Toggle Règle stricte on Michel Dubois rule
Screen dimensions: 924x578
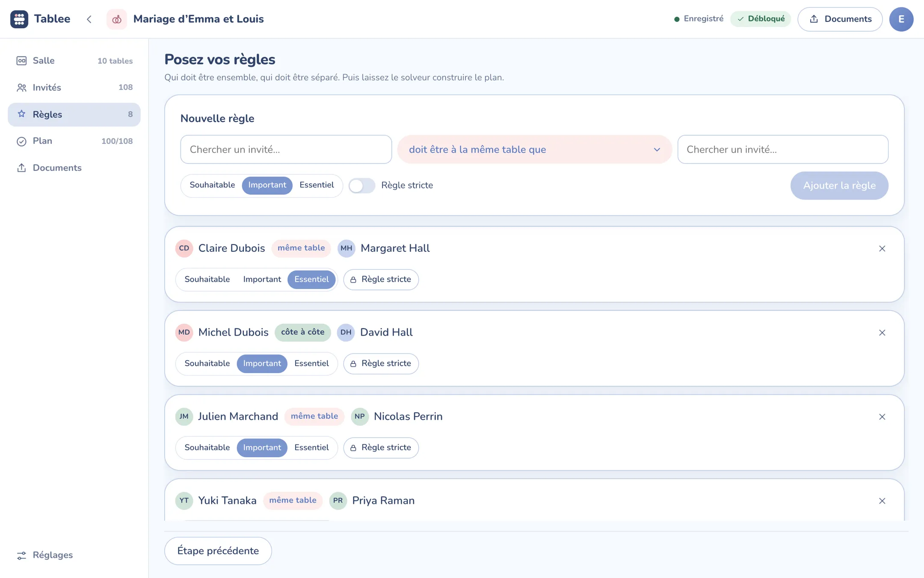click(x=381, y=363)
